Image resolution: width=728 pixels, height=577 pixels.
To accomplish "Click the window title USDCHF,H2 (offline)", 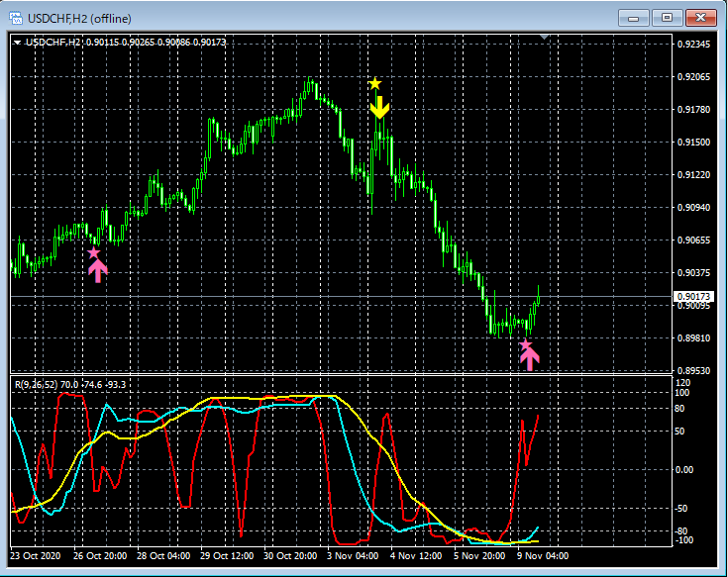I will coord(79,19).
